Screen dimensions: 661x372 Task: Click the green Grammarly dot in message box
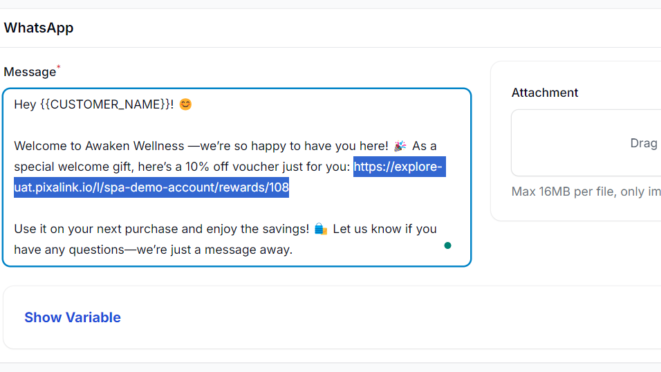[x=448, y=245]
